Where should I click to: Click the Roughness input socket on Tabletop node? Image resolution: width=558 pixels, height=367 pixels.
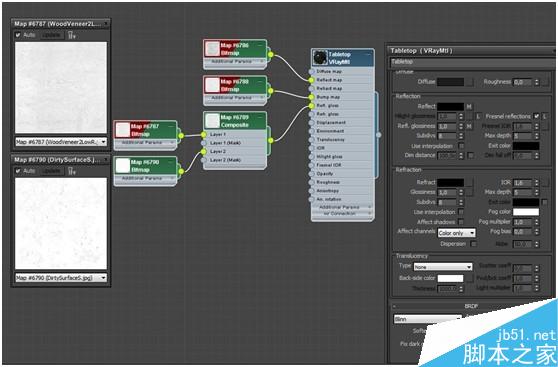click(311, 182)
